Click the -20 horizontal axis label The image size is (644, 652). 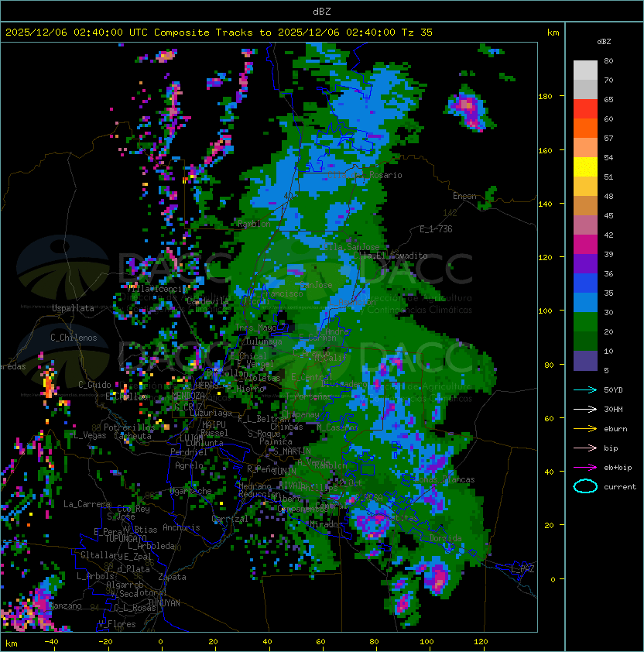tap(104, 642)
